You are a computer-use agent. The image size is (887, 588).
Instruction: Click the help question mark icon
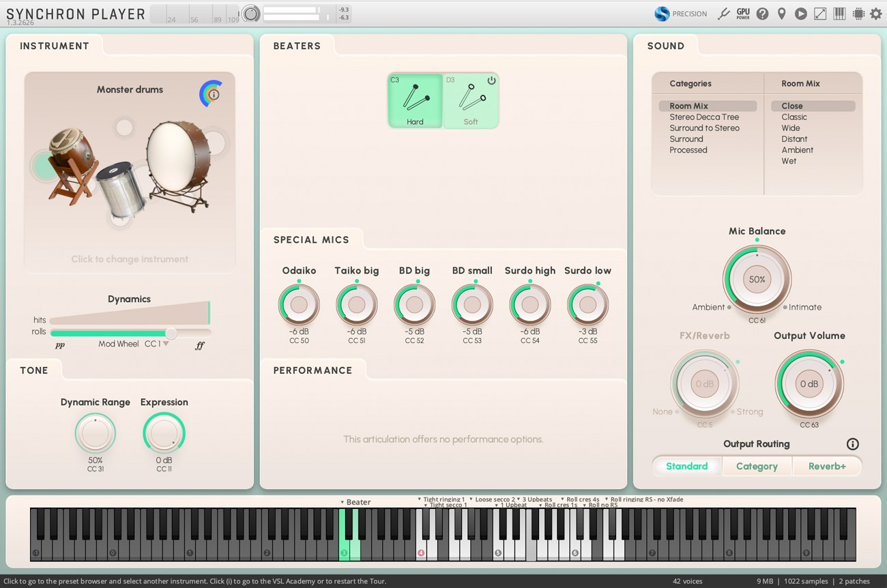coord(762,13)
